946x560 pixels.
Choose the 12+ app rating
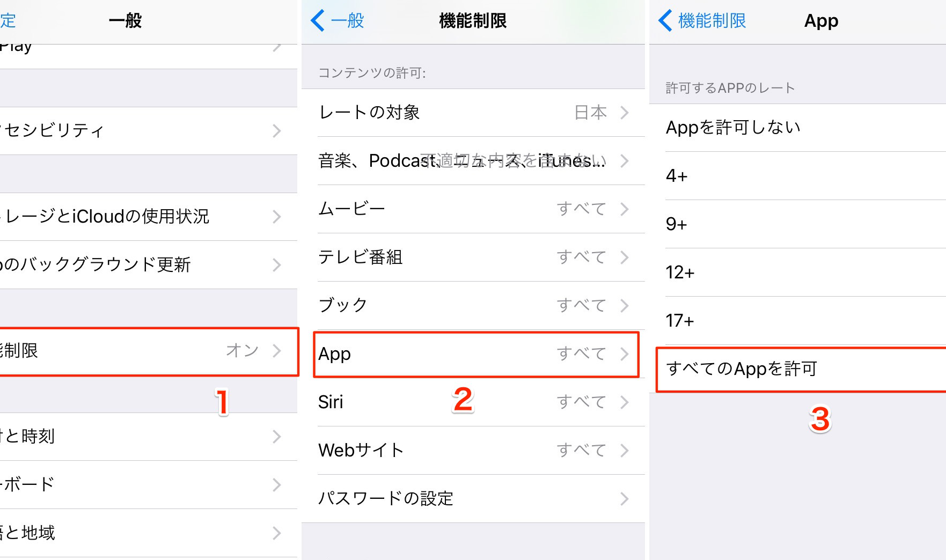797,272
